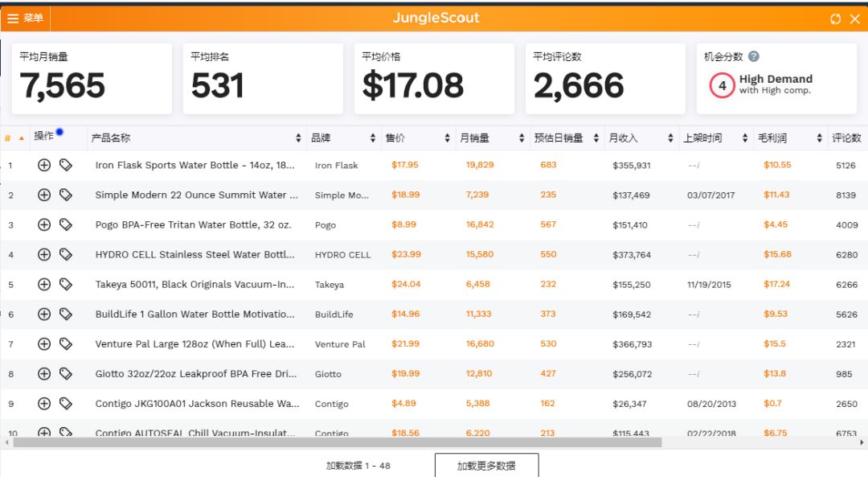Track Iron Flask bottle via plus icon

[44, 165]
